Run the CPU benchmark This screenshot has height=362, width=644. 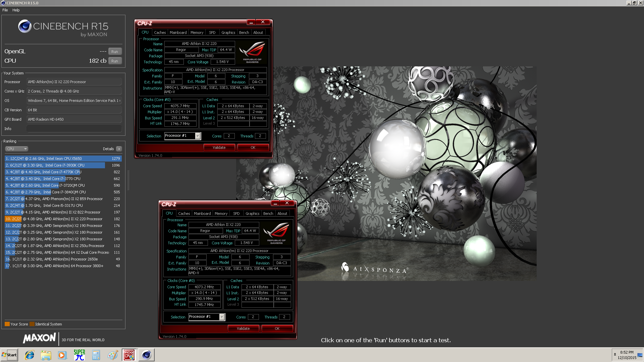[x=115, y=61]
